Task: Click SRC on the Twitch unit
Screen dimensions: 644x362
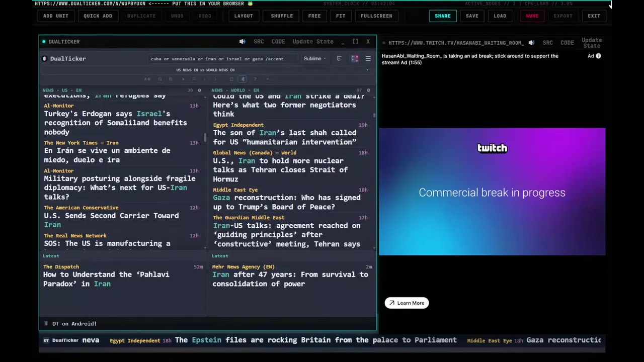Action: coord(548,43)
